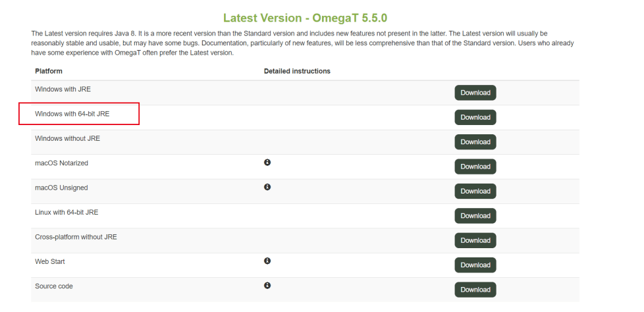Open macOS Notarized detailed instructions info icon

tap(267, 163)
